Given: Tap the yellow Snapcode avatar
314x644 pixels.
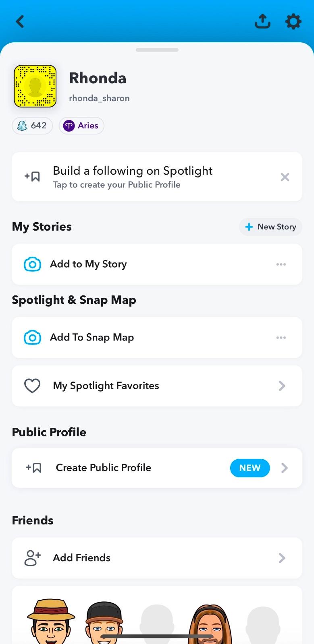Looking at the screenshot, I should 35,86.
